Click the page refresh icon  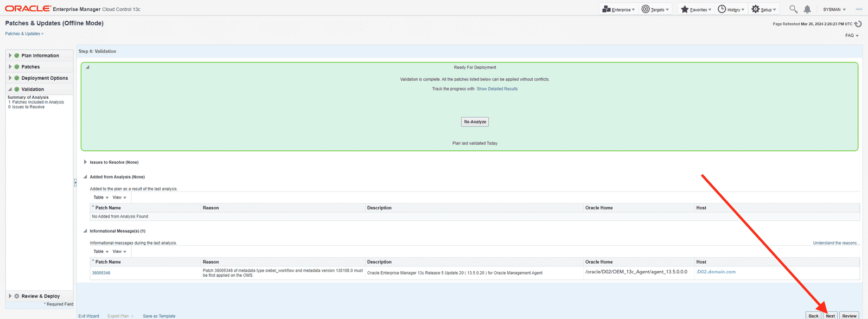pyautogui.click(x=858, y=24)
